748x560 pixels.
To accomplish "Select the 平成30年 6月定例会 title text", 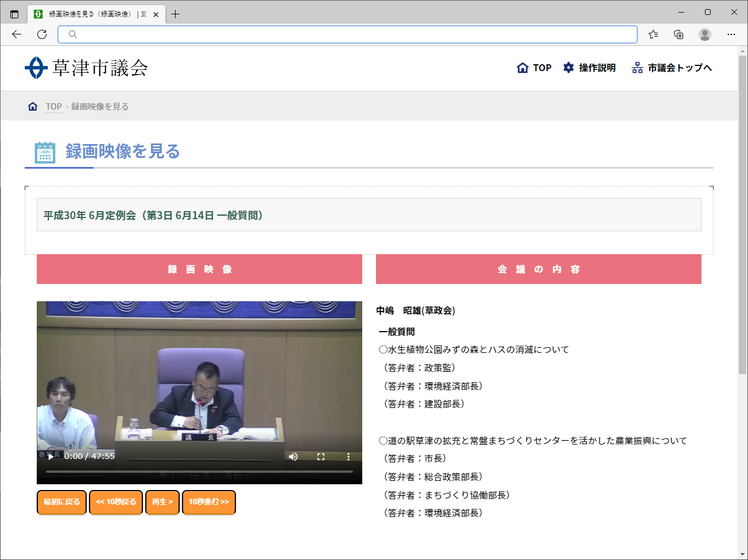I will click(153, 215).
